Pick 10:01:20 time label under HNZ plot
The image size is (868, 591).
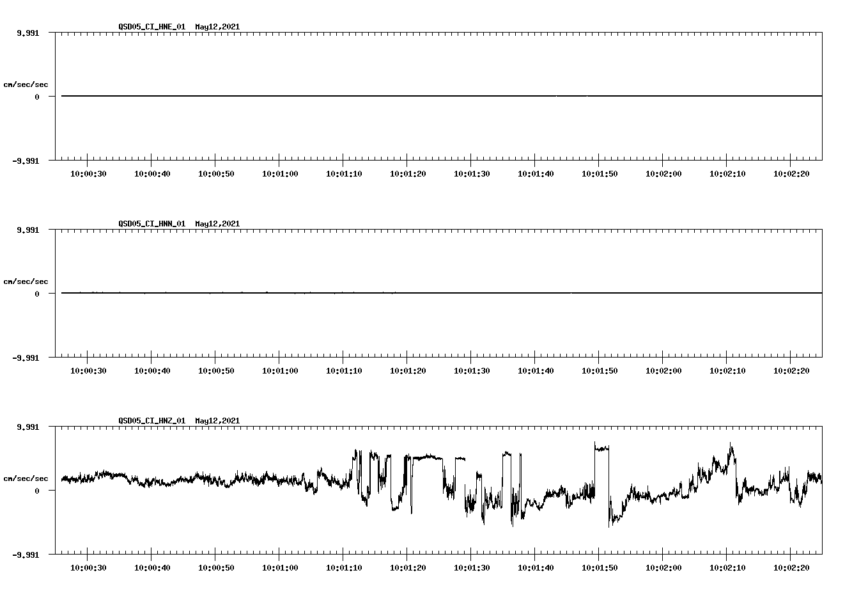click(x=408, y=568)
